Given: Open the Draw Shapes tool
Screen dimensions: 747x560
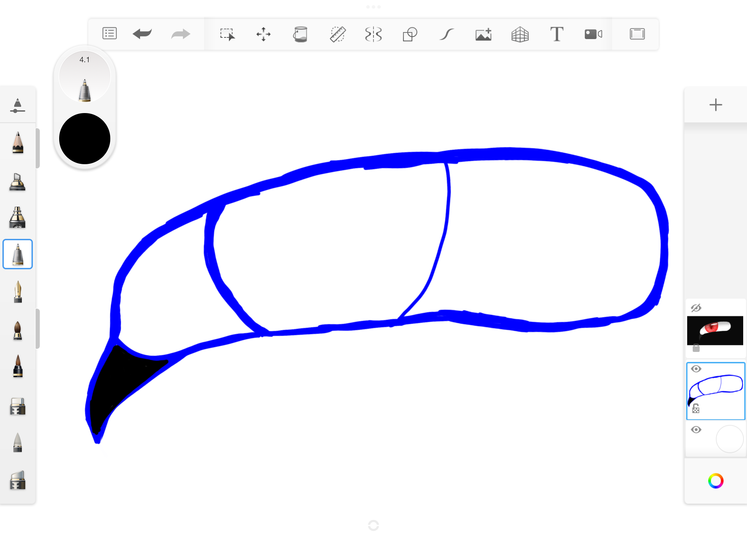Looking at the screenshot, I should click(x=410, y=34).
